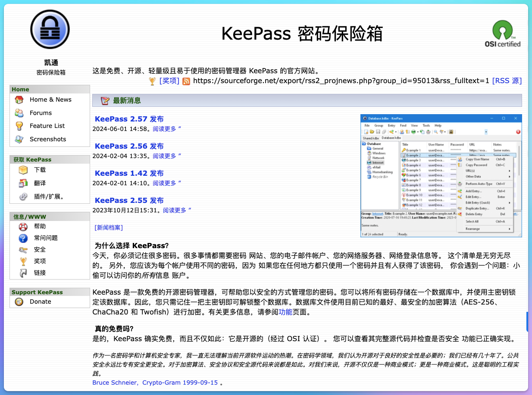The height and width of the screenshot is (395, 532).
Task: Click the trophy icon beside 奖项 in sidebar
Action: tap(23, 261)
